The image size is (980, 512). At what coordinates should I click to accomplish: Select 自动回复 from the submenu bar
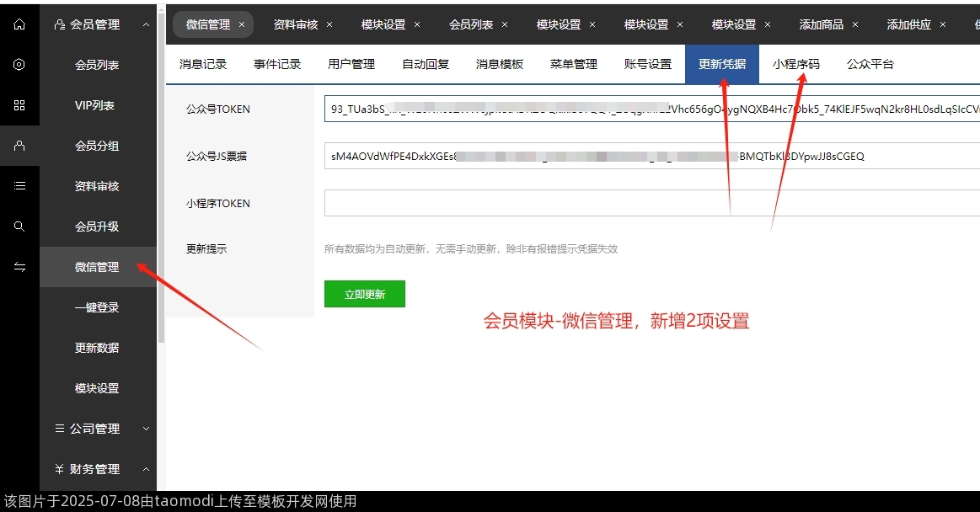426,63
